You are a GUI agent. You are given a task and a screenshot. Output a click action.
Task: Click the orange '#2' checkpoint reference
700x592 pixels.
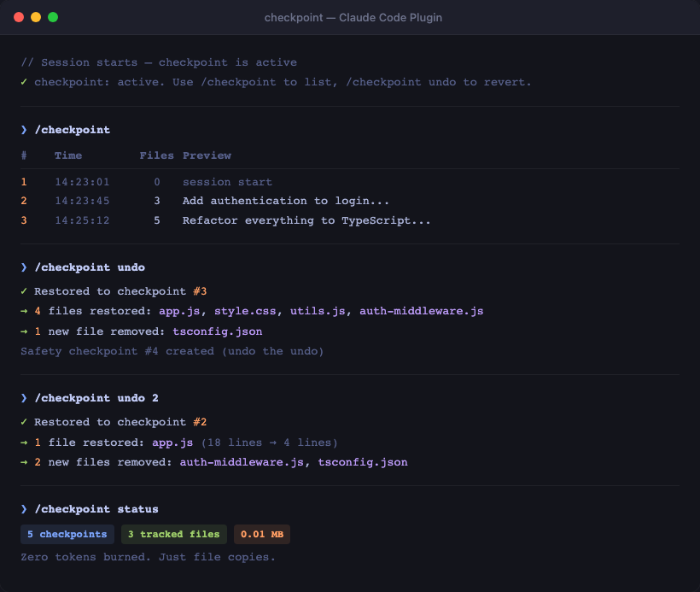pos(200,422)
